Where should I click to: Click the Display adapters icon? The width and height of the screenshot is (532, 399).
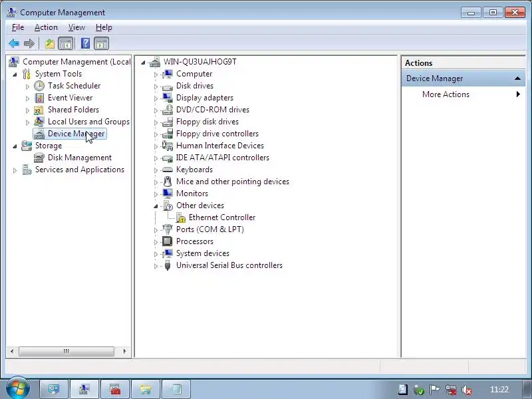[168, 98]
